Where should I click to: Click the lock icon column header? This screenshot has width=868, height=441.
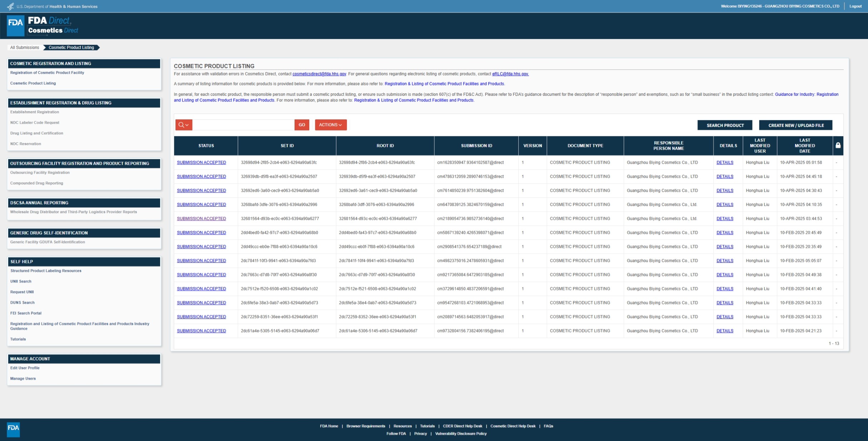pos(838,145)
